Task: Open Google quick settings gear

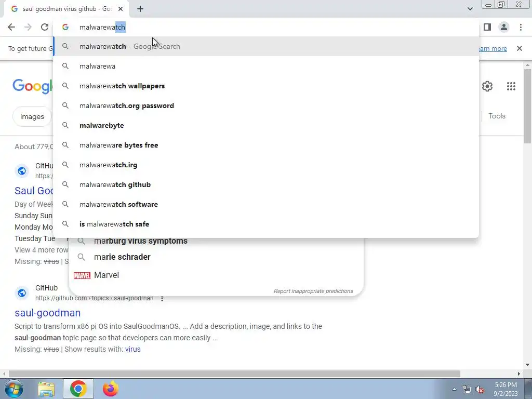Action: tap(487, 86)
